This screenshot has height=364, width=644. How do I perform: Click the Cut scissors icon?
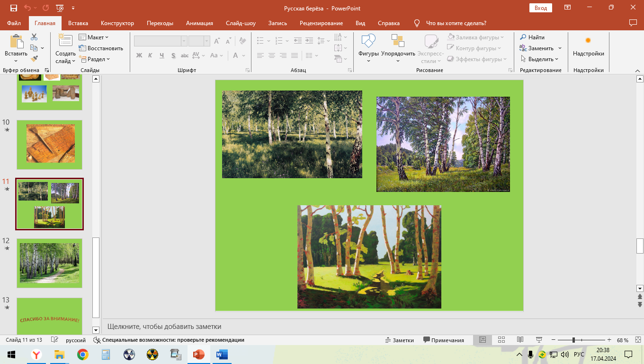click(x=34, y=37)
